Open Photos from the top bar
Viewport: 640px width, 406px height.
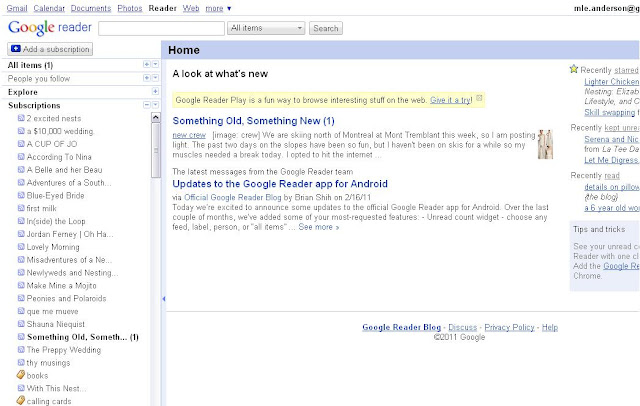point(130,8)
